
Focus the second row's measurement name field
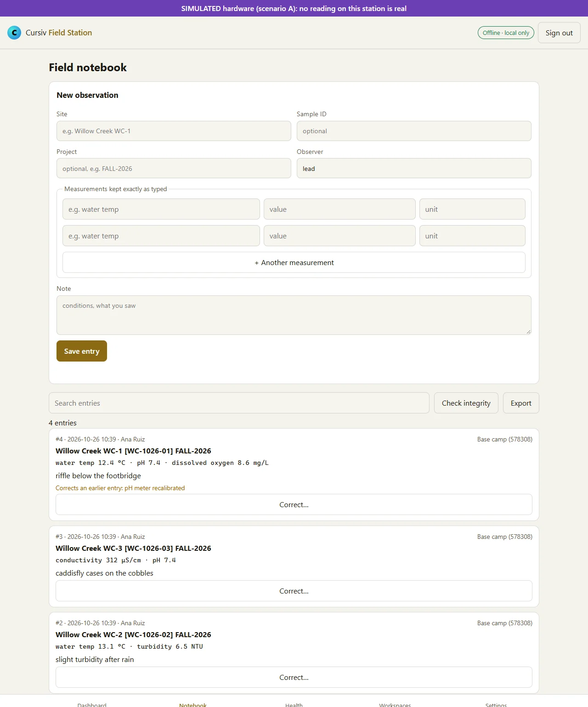pos(161,236)
